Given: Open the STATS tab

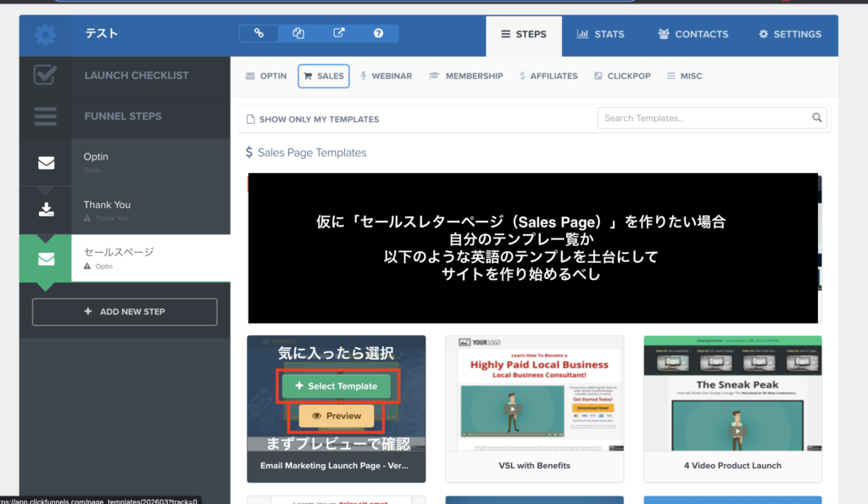Looking at the screenshot, I should point(601,34).
